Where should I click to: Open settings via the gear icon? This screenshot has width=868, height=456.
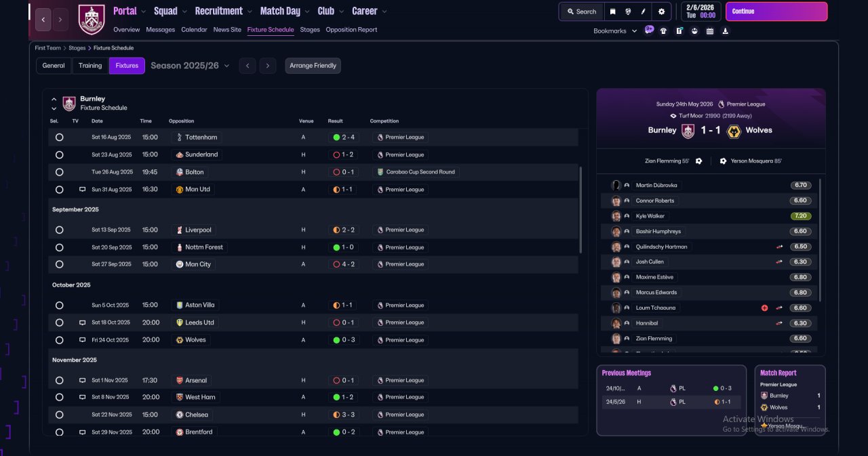[661, 12]
